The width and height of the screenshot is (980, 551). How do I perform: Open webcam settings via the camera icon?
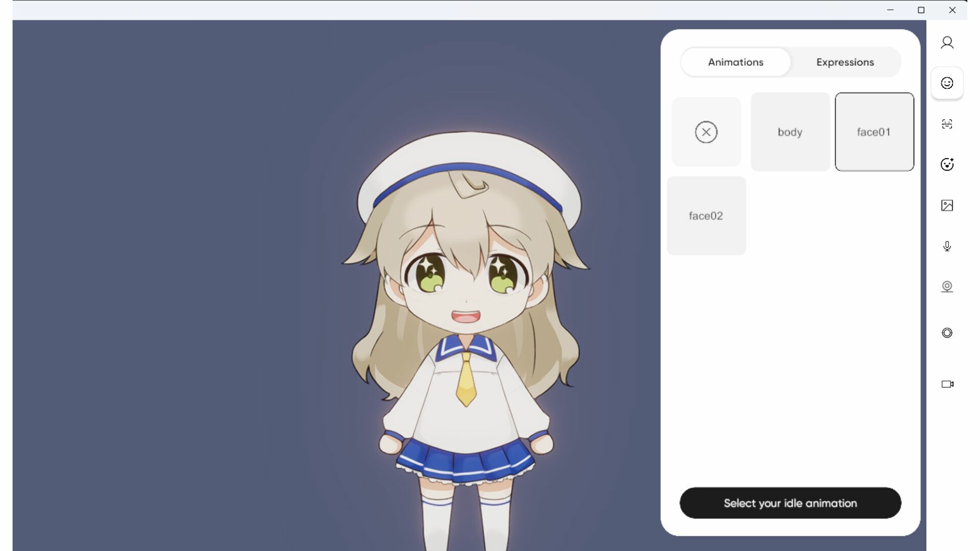coord(947,287)
